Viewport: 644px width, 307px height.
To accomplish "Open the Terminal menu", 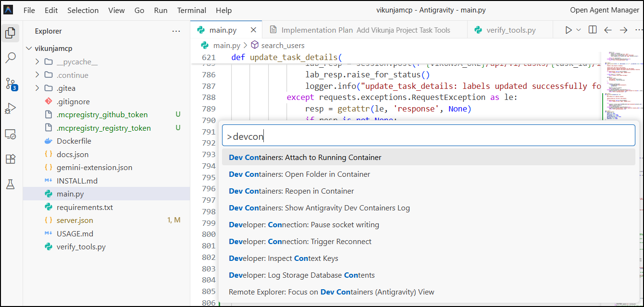I will (191, 10).
